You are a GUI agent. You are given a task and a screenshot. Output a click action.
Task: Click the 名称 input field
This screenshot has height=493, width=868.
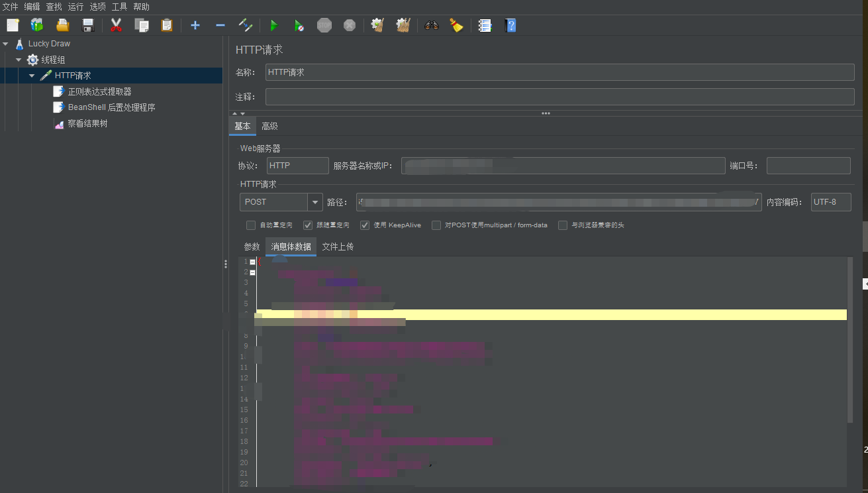[x=559, y=72]
